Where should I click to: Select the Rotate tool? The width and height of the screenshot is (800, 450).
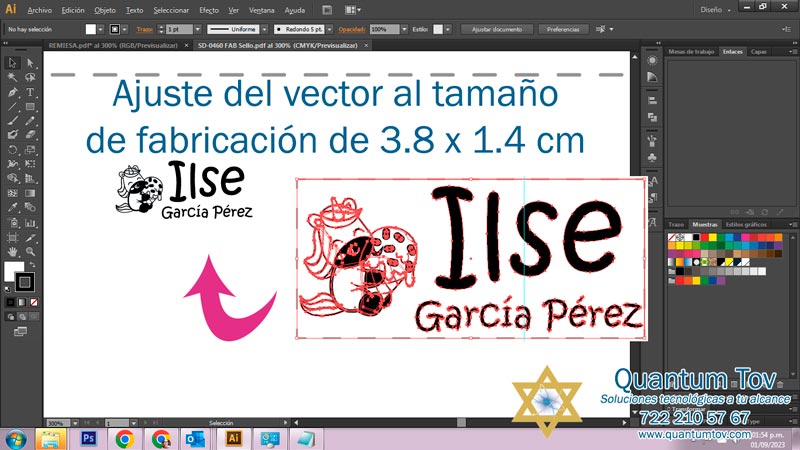[x=13, y=150]
